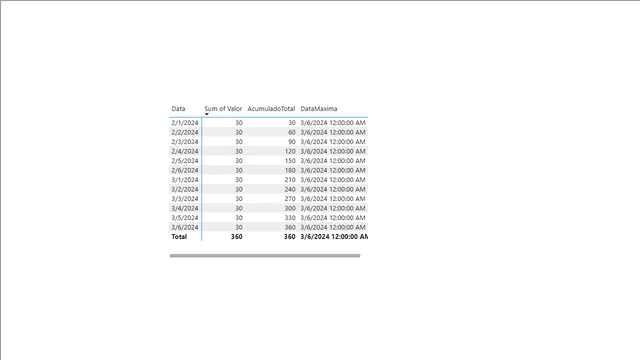
Task: Click Sum of Valor 30 in 3/1/2024 row
Action: click(x=239, y=180)
